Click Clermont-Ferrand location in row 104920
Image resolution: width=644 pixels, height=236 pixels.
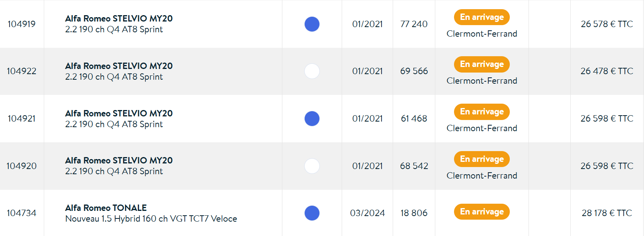[x=482, y=175]
